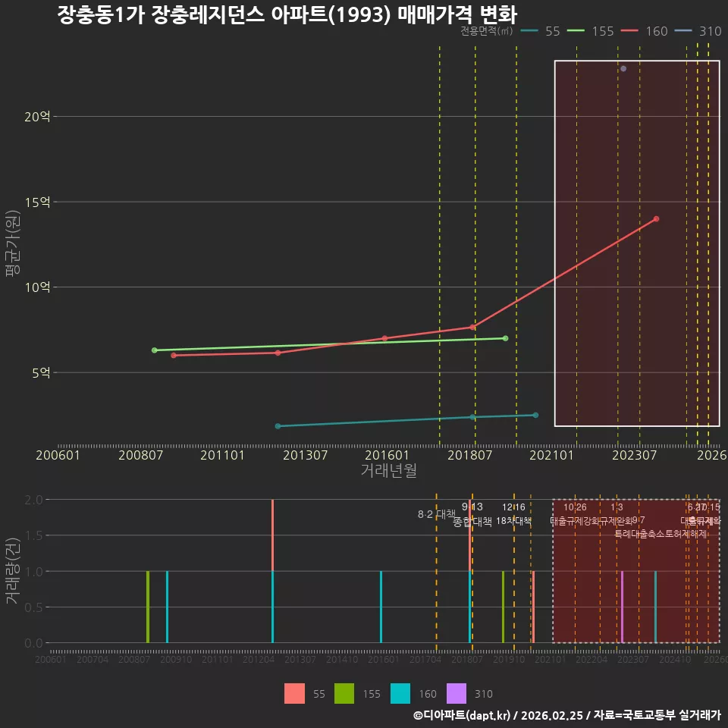This screenshot has width=728, height=728.
Task: Select the red 160 line in top legend
Action: coord(629,31)
